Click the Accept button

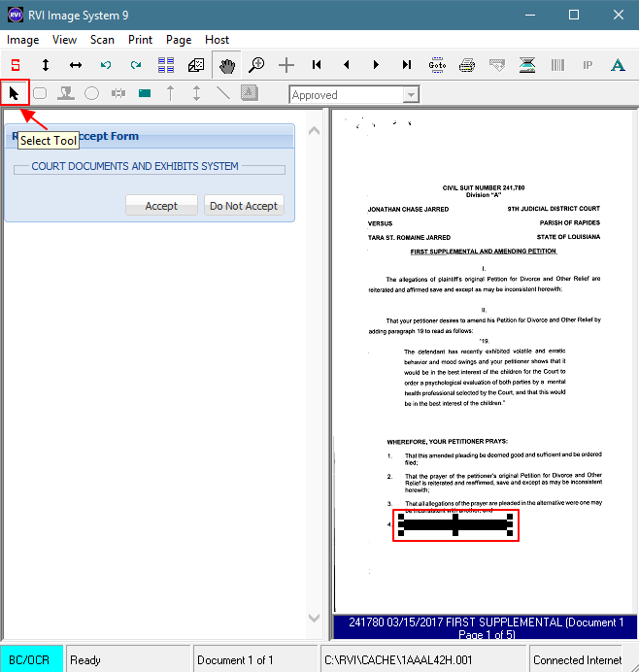(161, 206)
